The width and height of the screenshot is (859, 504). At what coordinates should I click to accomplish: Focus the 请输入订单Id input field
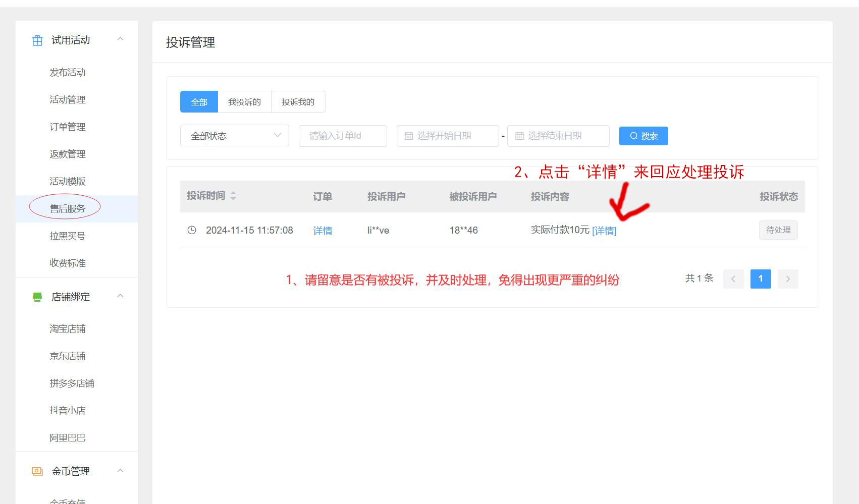[x=343, y=136]
